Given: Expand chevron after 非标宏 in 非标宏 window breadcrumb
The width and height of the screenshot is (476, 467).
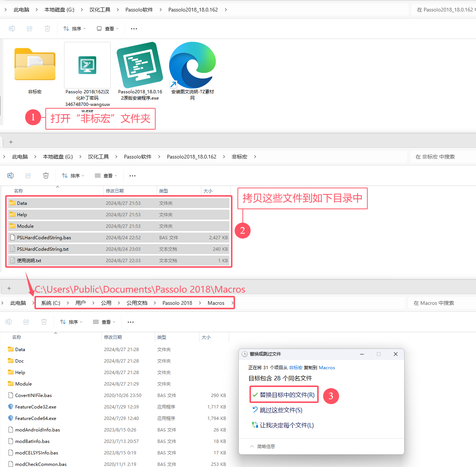Looking at the screenshot, I should 255,157.
